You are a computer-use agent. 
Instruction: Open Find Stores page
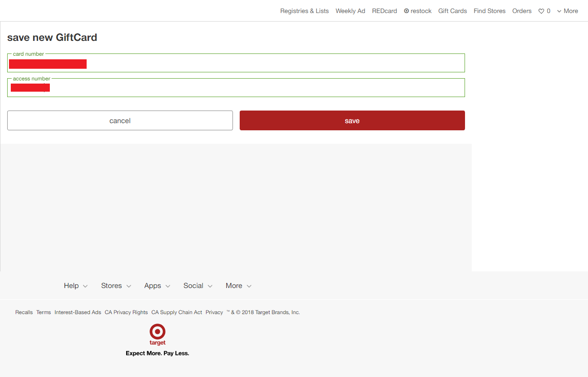[489, 11]
